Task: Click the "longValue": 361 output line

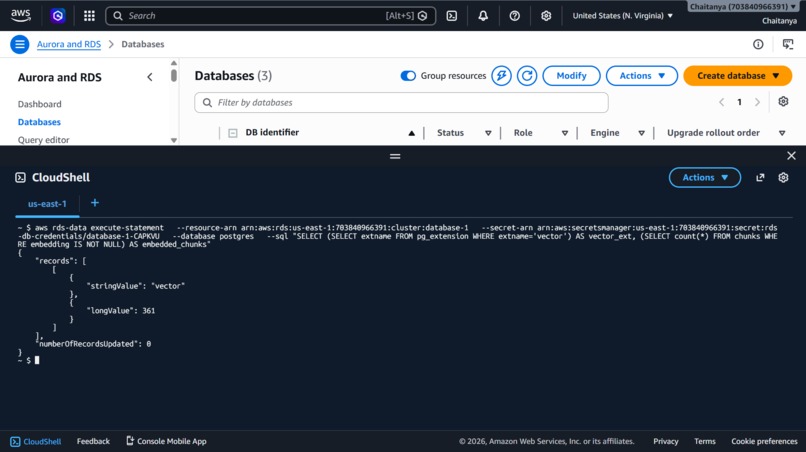Action: (x=121, y=311)
